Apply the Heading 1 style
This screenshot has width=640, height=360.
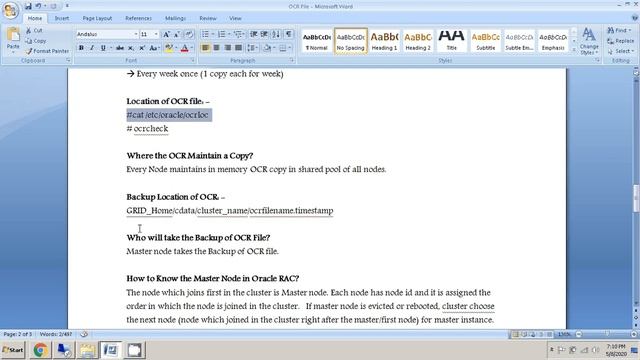click(384, 41)
